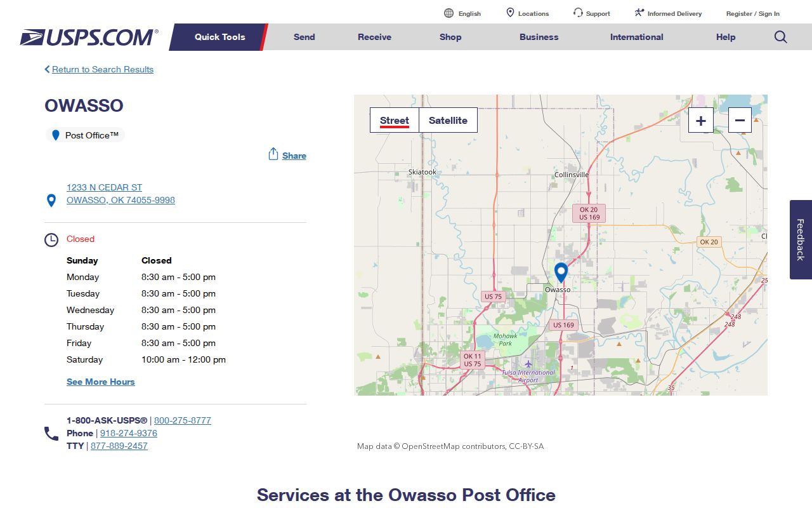
Task: Zoom in on the map
Action: 701,121
